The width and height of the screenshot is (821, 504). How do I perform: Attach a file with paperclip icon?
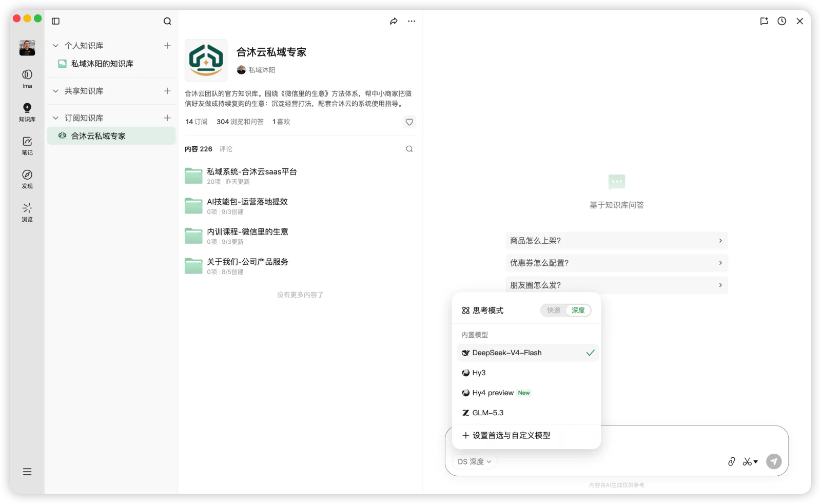732,461
